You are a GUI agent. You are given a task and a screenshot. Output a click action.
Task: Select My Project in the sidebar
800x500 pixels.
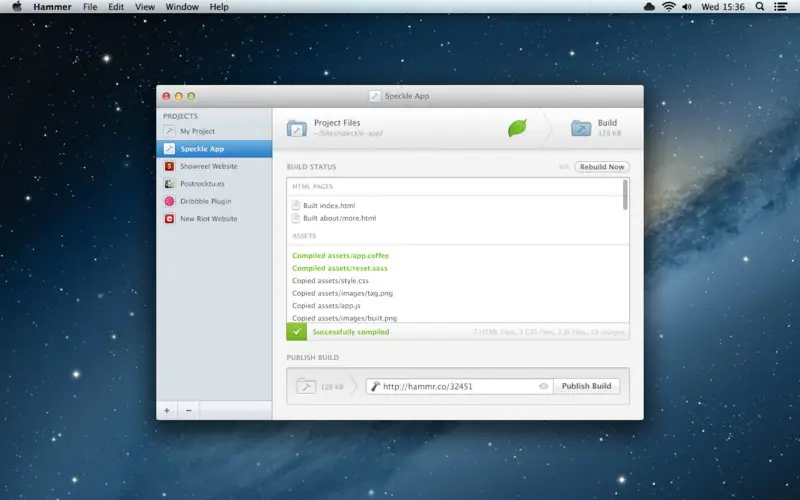coord(214,131)
